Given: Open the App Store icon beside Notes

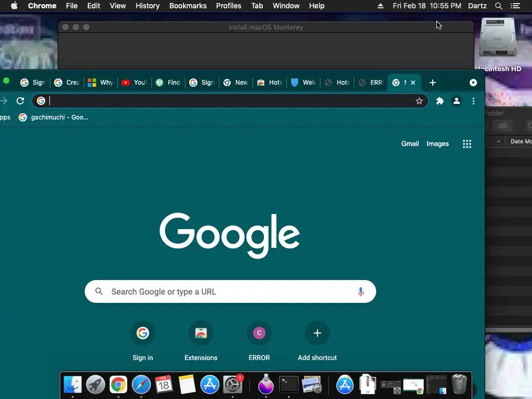Looking at the screenshot, I should click(x=210, y=384).
